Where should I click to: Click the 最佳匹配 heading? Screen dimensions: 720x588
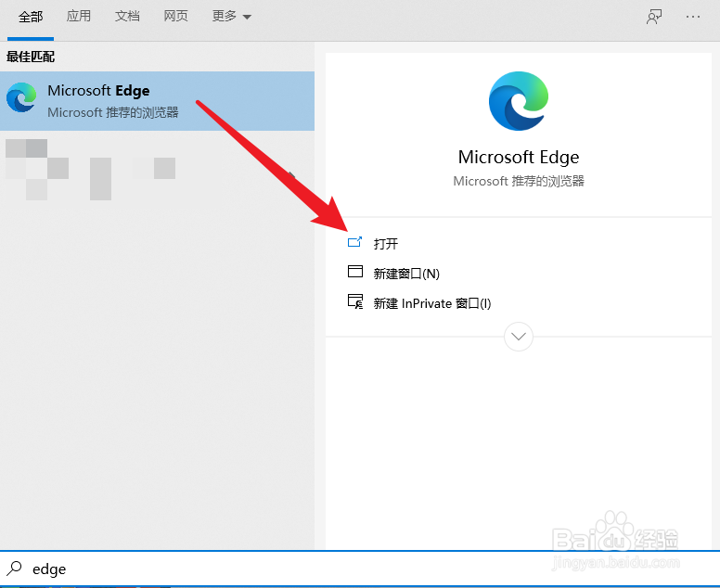tap(31, 57)
